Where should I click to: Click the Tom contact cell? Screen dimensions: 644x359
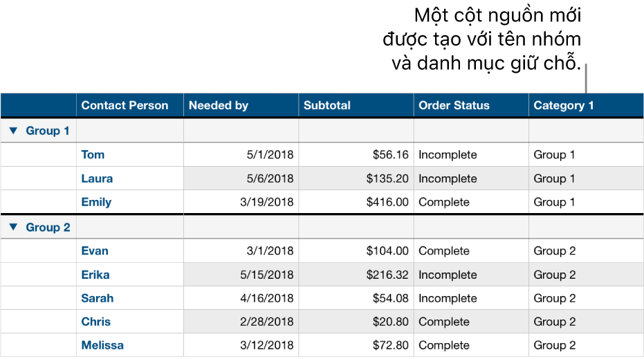[x=93, y=155]
